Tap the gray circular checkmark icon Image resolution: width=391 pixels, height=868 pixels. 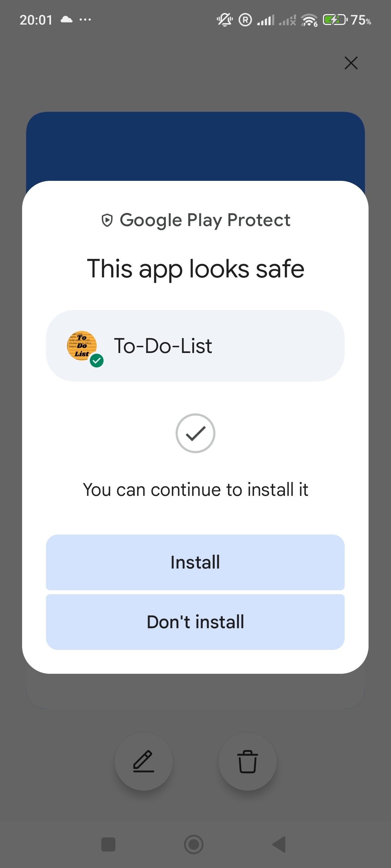195,433
